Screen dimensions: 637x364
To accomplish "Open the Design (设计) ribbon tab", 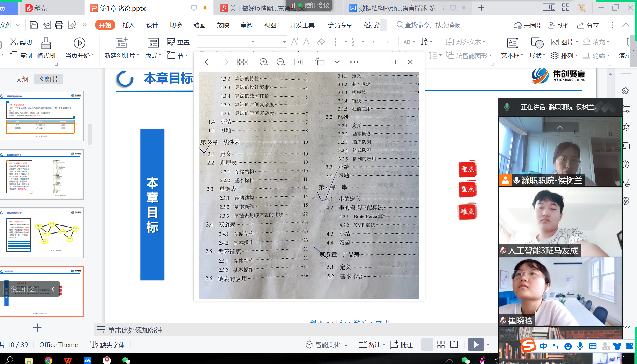I will 152,25.
